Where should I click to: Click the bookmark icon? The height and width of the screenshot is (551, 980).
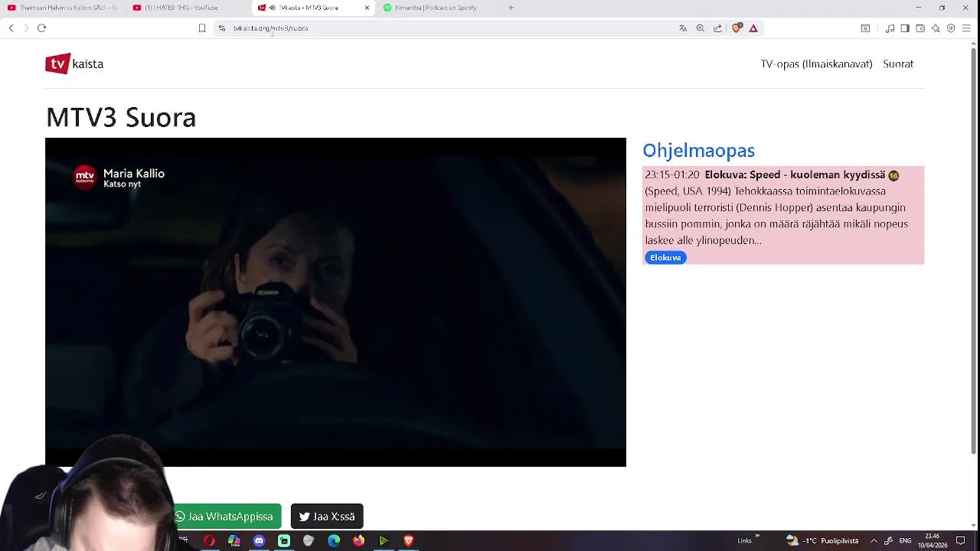pos(202,28)
